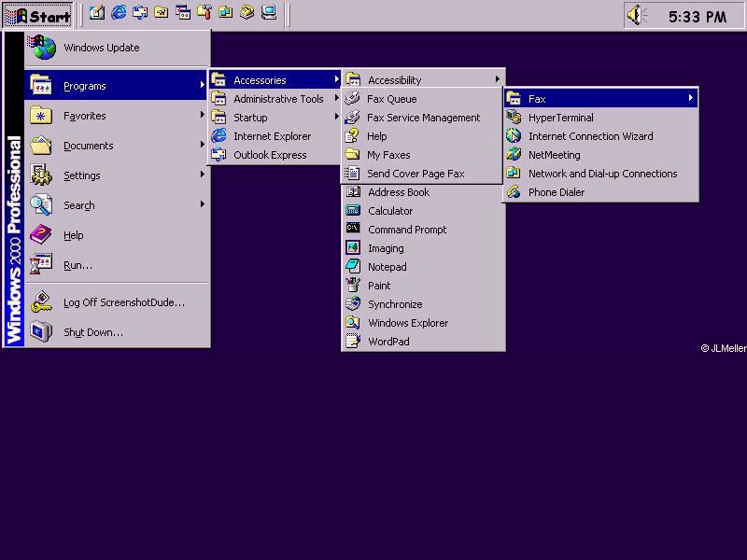Click the Show Desktop quick launch icon
Image resolution: width=747 pixels, height=560 pixels.
pos(97,13)
